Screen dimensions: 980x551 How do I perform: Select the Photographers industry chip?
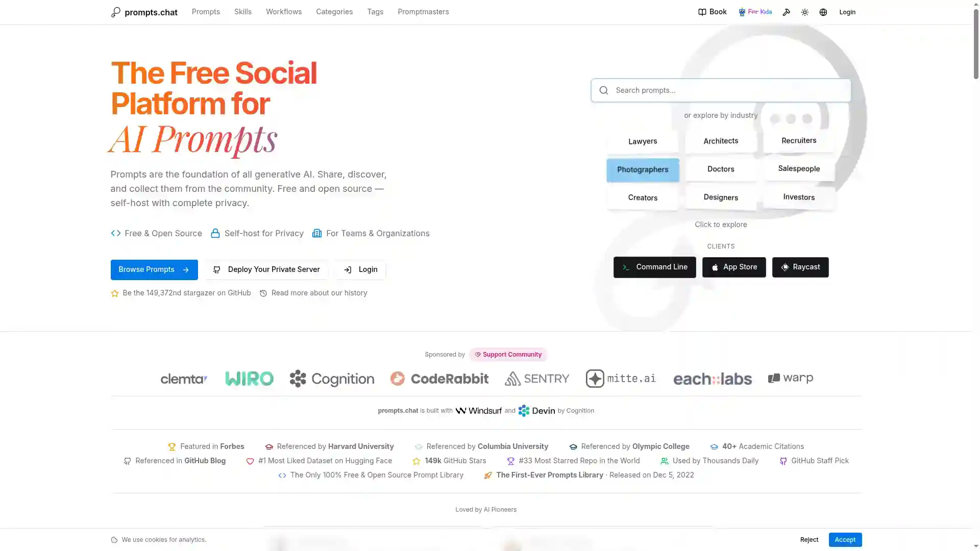pos(643,170)
